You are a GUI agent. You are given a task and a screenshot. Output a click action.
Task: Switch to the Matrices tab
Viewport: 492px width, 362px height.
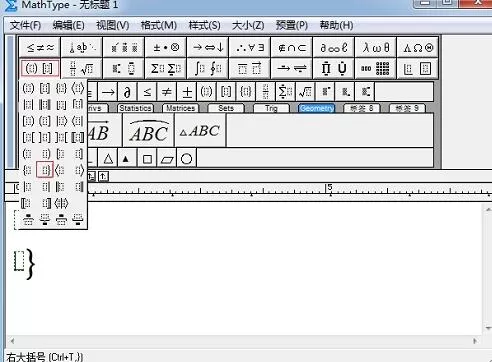pyautogui.click(x=180, y=108)
